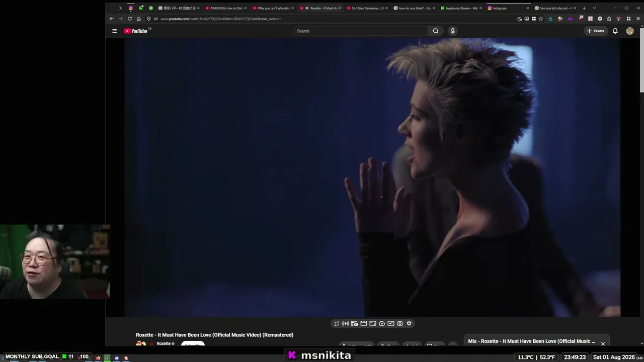Viewport: 644px width, 362px height.
Task: Open the YouTube account avatar menu
Action: pos(630,31)
